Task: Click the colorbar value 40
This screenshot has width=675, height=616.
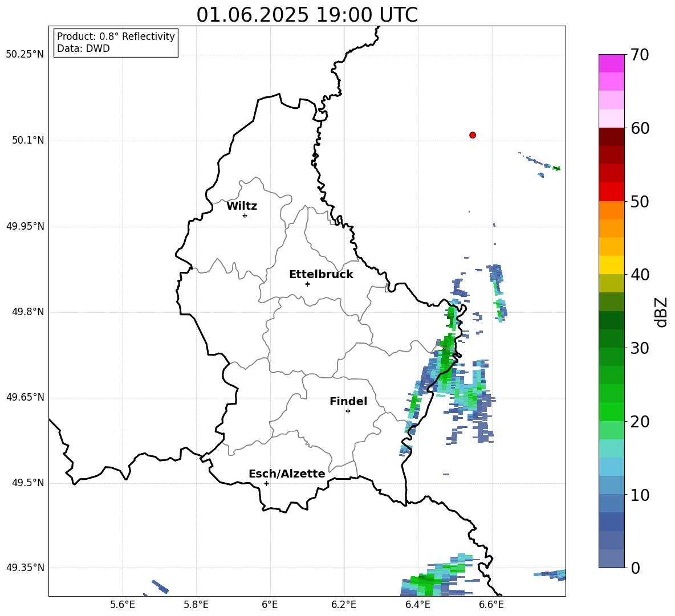Action: pos(639,275)
